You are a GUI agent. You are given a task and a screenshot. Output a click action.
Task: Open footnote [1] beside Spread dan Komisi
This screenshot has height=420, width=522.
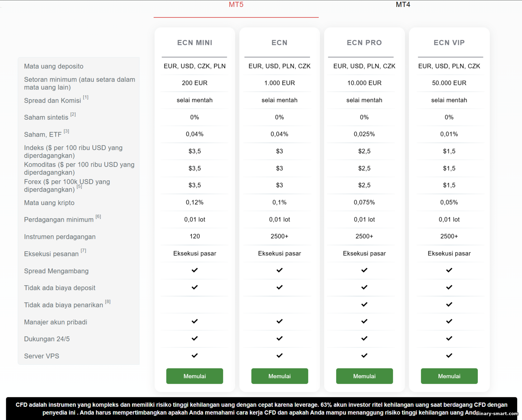click(x=86, y=97)
